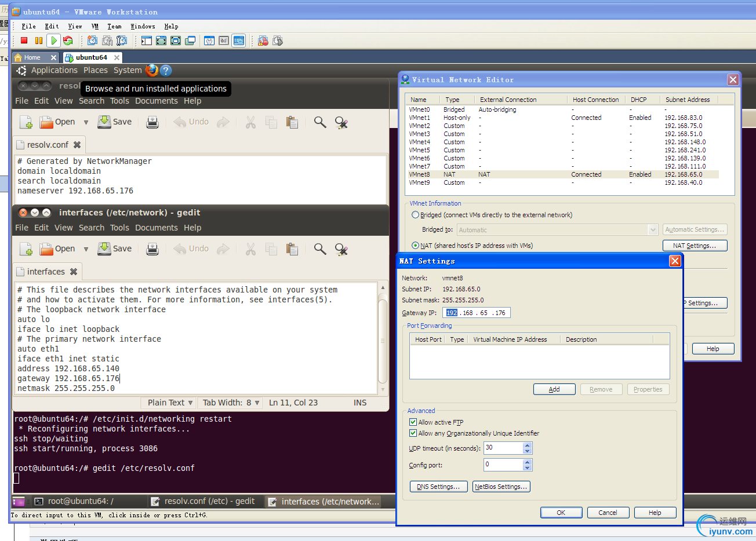Open the VM menu in VMware menubar
This screenshot has width=756, height=541.
[95, 26]
